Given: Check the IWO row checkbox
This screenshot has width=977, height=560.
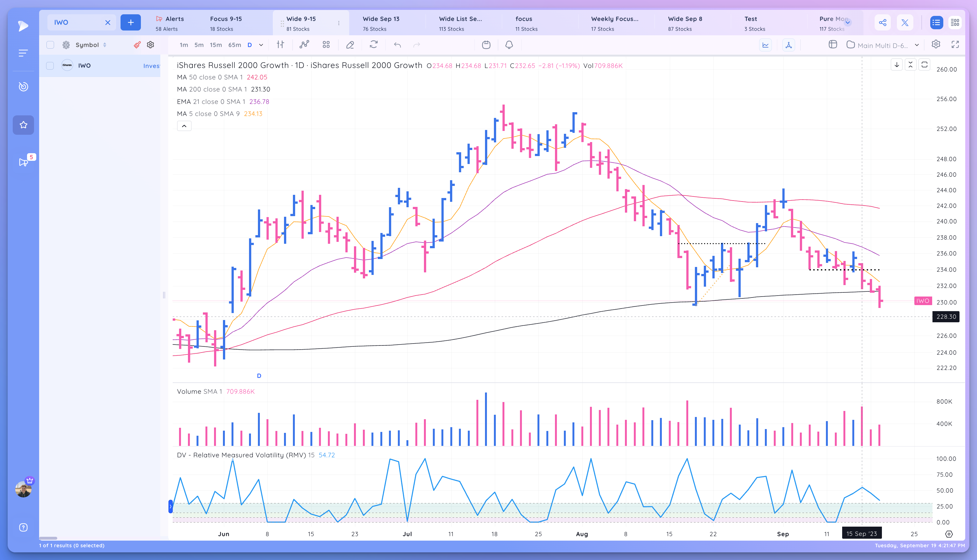Looking at the screenshot, I should click(50, 66).
